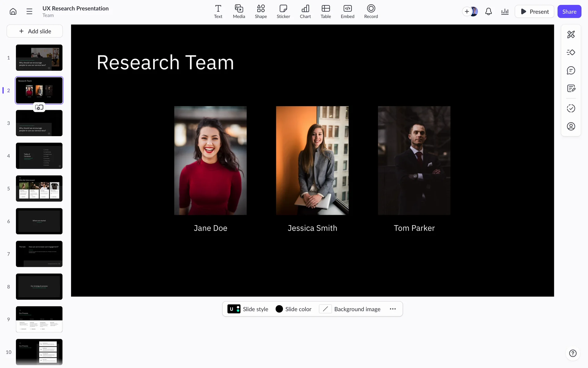Start the Record tool
The width and height of the screenshot is (588, 368).
tap(371, 12)
